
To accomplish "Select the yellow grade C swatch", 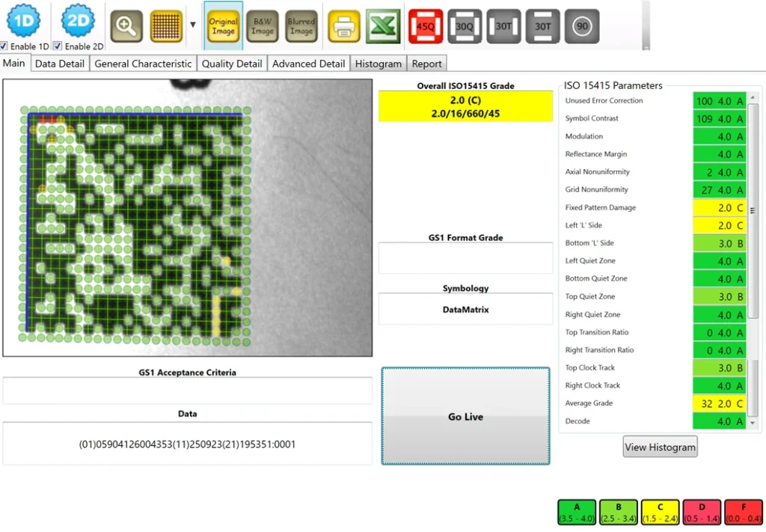I will point(660,510).
